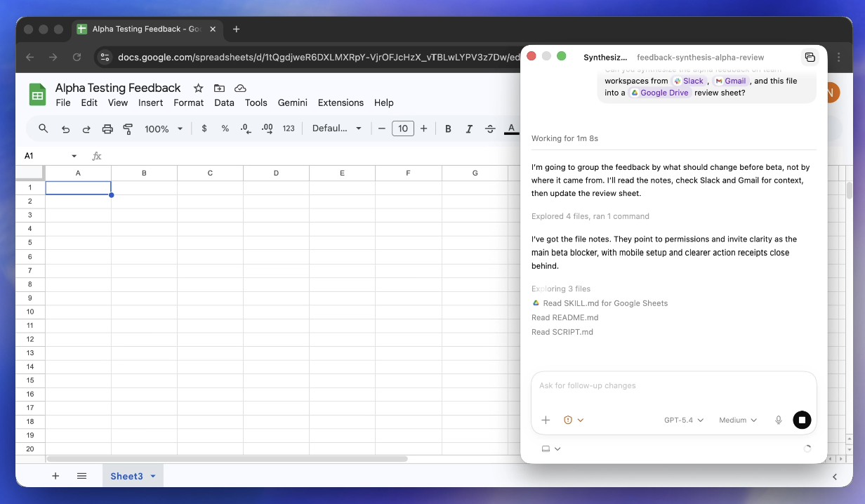The image size is (865, 504).
Task: Select the paint format tool
Action: pyautogui.click(x=128, y=128)
